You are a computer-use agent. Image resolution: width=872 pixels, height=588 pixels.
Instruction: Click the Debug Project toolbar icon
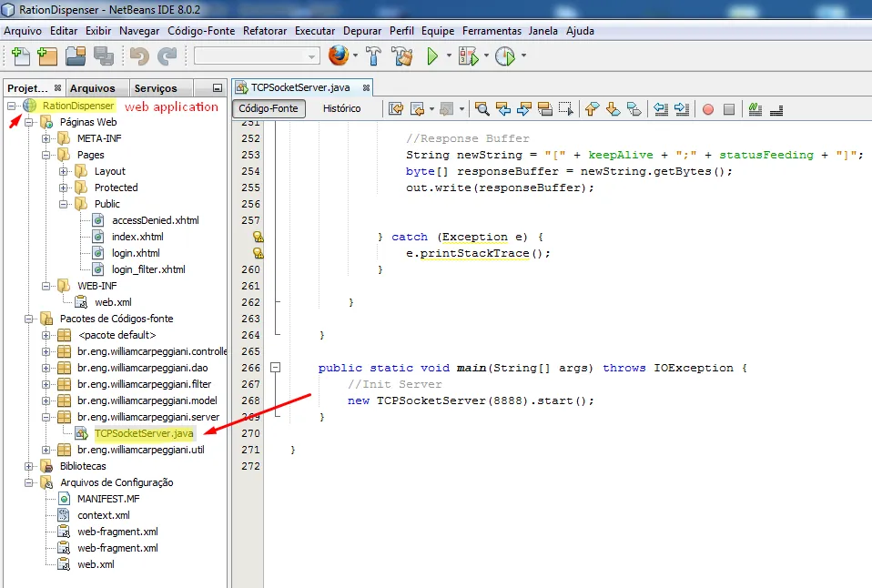468,56
